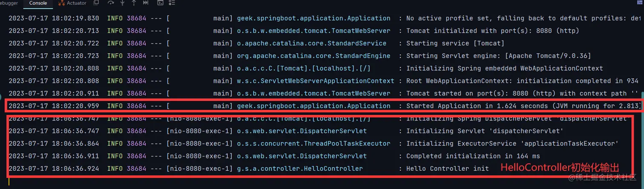Click the 'Hello Controller init' log message

[x=448, y=169]
